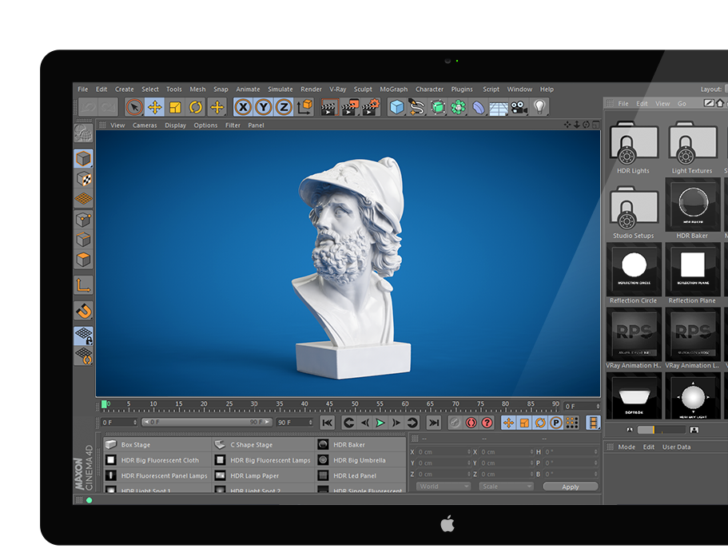Open the Sculpt menu
This screenshot has width=728, height=560.
pos(363,89)
